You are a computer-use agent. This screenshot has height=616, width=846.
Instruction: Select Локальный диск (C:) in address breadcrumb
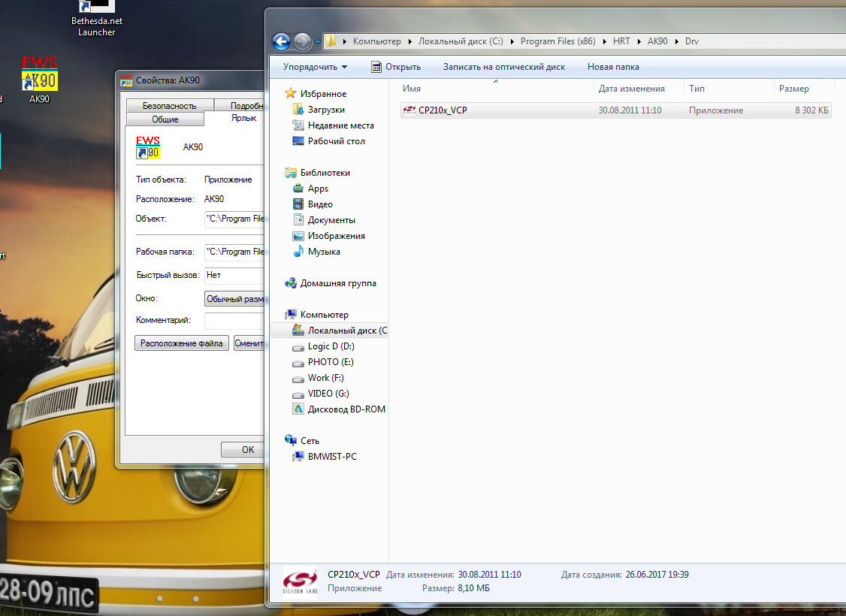coord(461,41)
